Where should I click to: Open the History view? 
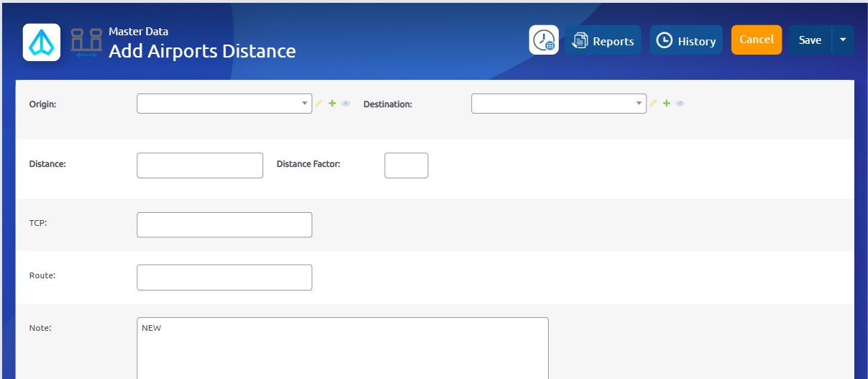[686, 41]
